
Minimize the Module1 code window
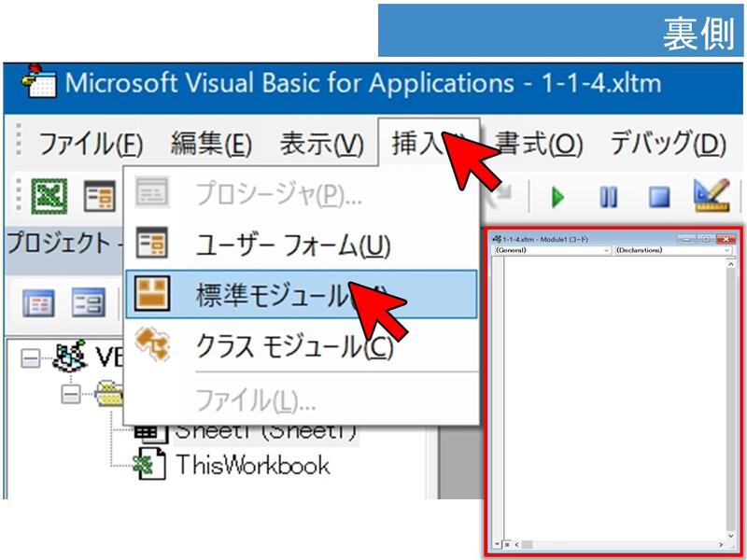click(686, 239)
